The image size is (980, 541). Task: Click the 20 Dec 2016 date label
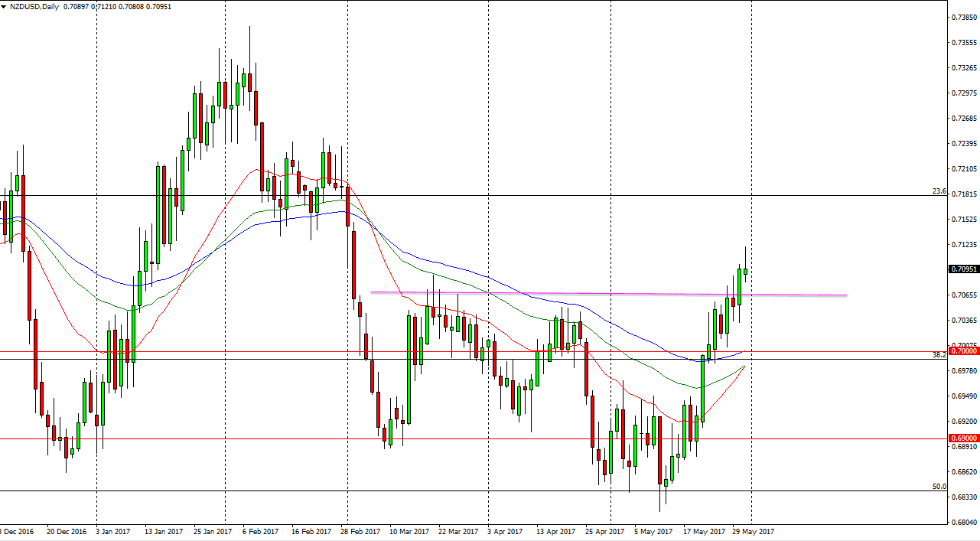[x=66, y=531]
